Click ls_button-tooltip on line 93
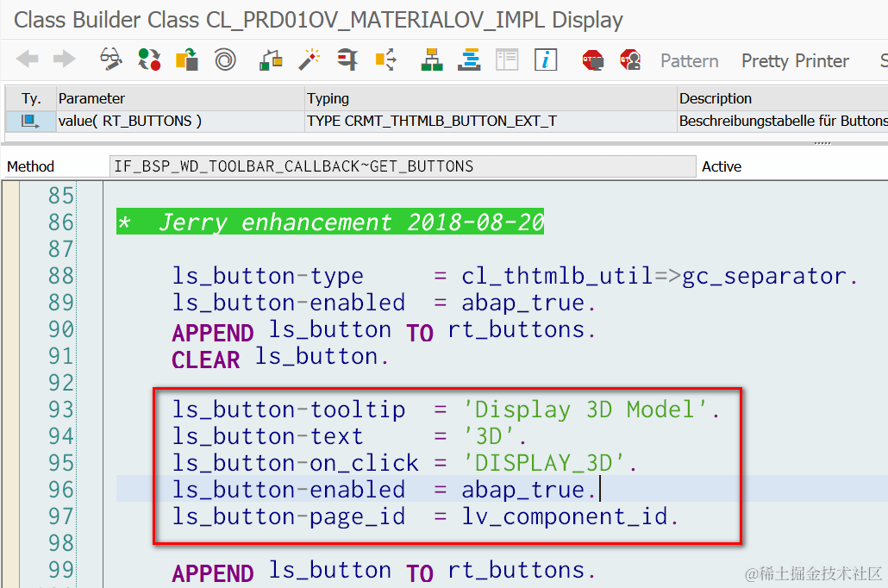The width and height of the screenshot is (888, 588). [x=289, y=410]
